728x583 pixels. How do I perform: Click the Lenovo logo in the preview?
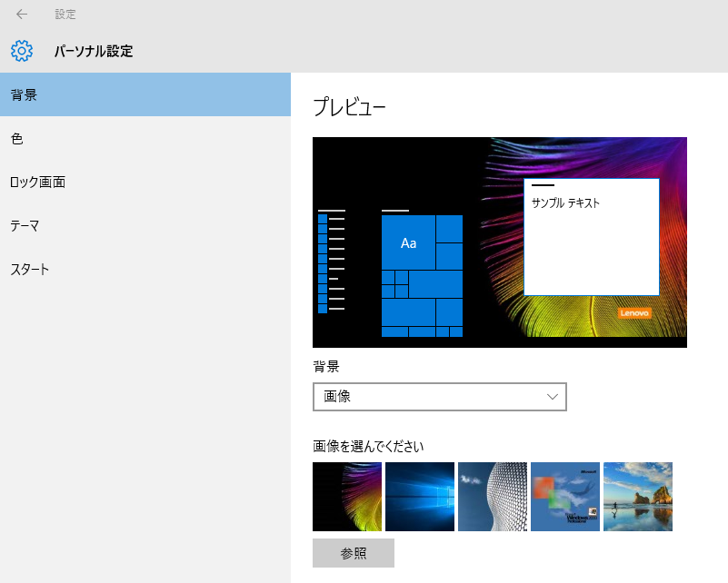(634, 312)
